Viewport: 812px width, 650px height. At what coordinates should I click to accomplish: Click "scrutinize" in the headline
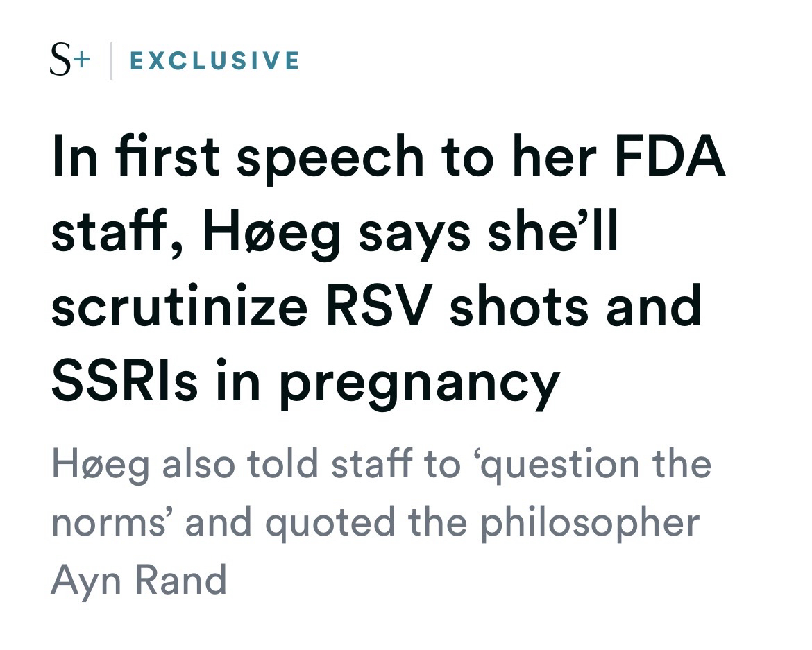(x=179, y=306)
